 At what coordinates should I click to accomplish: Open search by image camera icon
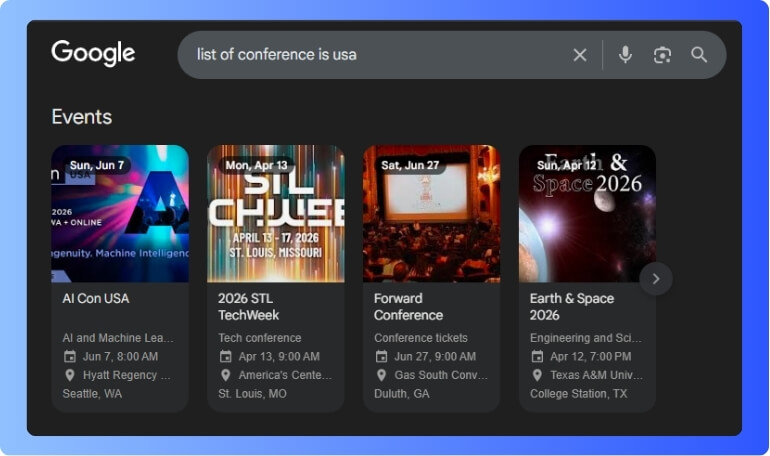pos(662,55)
